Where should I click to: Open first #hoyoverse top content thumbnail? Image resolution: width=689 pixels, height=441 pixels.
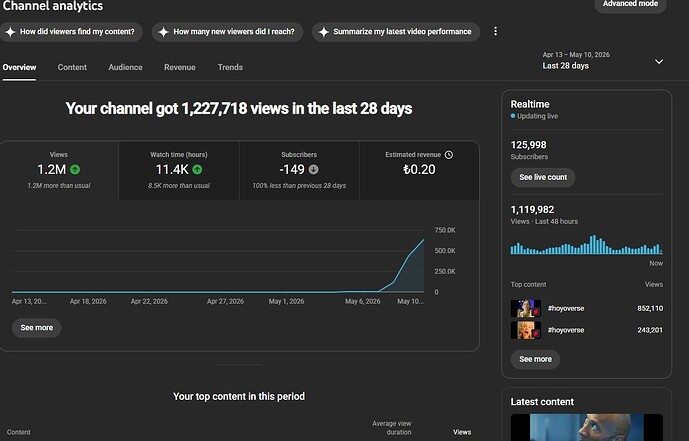526,308
